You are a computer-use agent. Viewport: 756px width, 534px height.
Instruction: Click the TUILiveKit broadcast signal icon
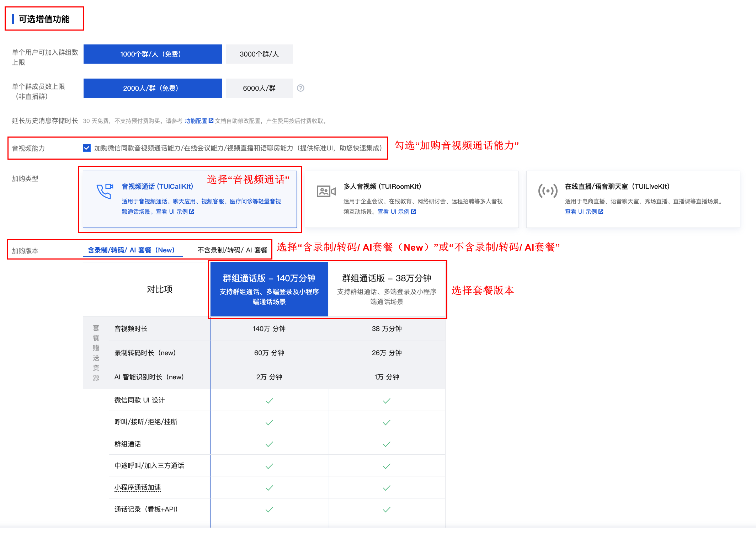pos(548,191)
